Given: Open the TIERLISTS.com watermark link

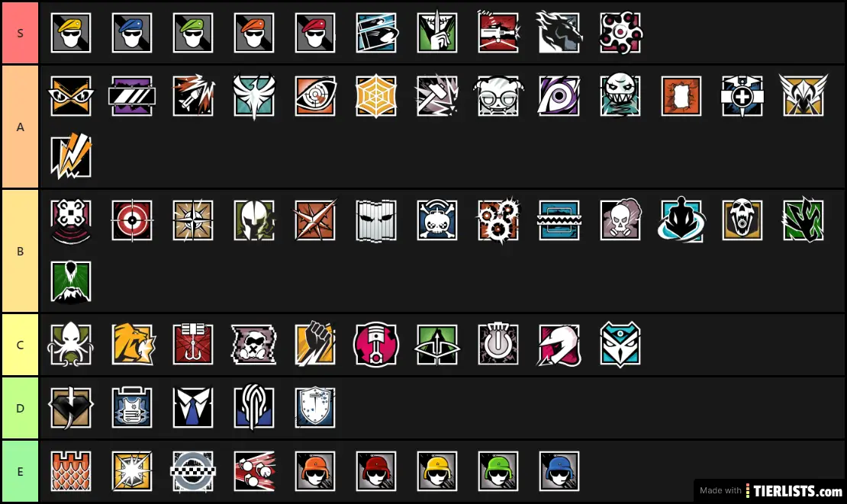Looking at the screenshot, I should 771,490.
